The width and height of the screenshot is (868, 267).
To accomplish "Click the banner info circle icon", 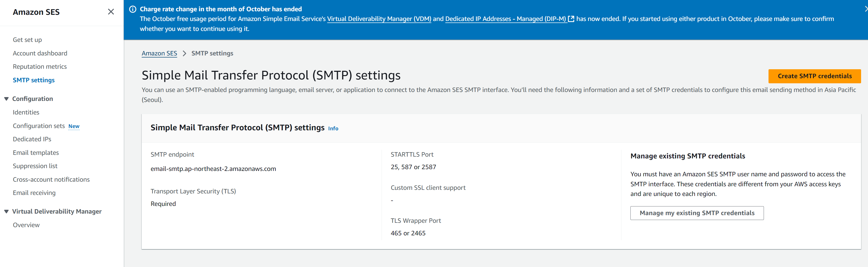I will click(x=133, y=9).
